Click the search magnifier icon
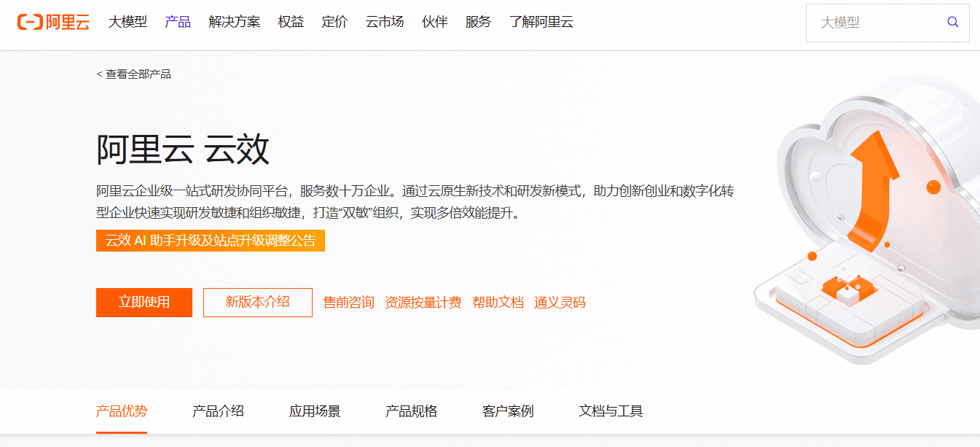The height and width of the screenshot is (447, 980). tap(952, 23)
